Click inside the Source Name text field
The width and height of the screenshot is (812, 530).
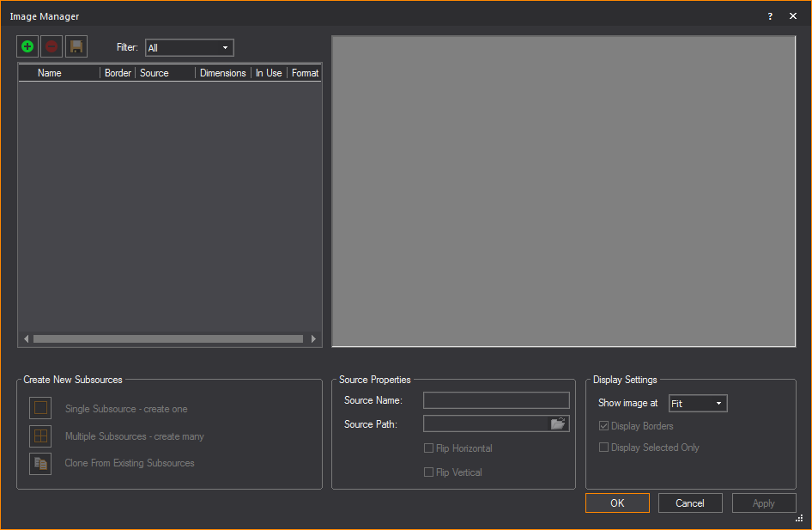(496, 400)
